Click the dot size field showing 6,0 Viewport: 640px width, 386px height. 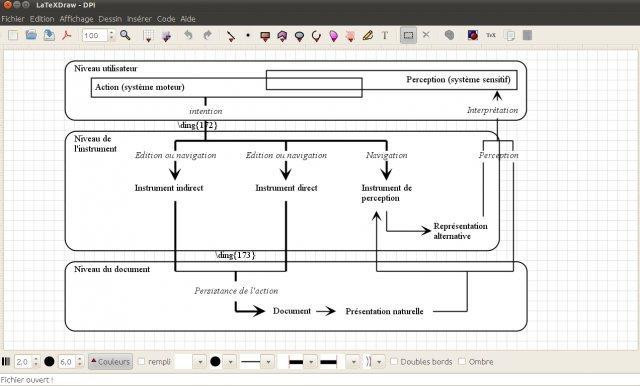click(67, 362)
